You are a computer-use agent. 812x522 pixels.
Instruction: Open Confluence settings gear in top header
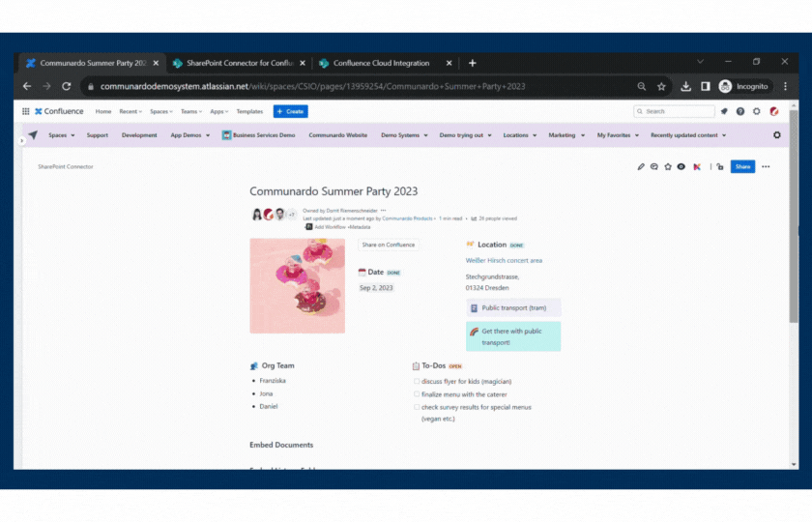(x=757, y=111)
